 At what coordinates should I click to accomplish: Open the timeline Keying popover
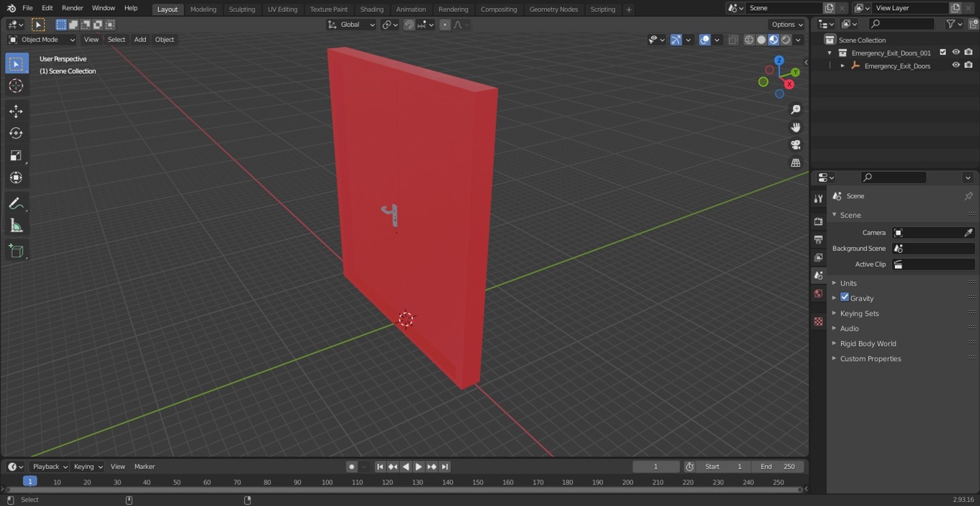click(x=87, y=467)
